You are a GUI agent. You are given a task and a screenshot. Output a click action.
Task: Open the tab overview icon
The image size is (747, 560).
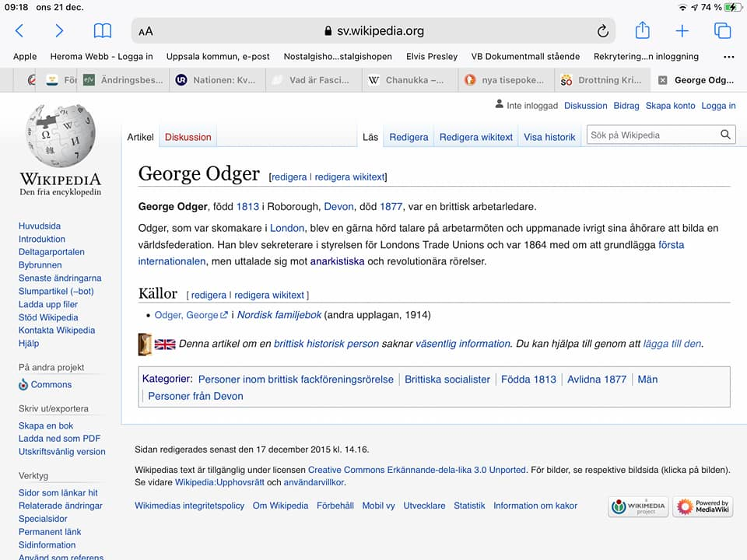(722, 31)
